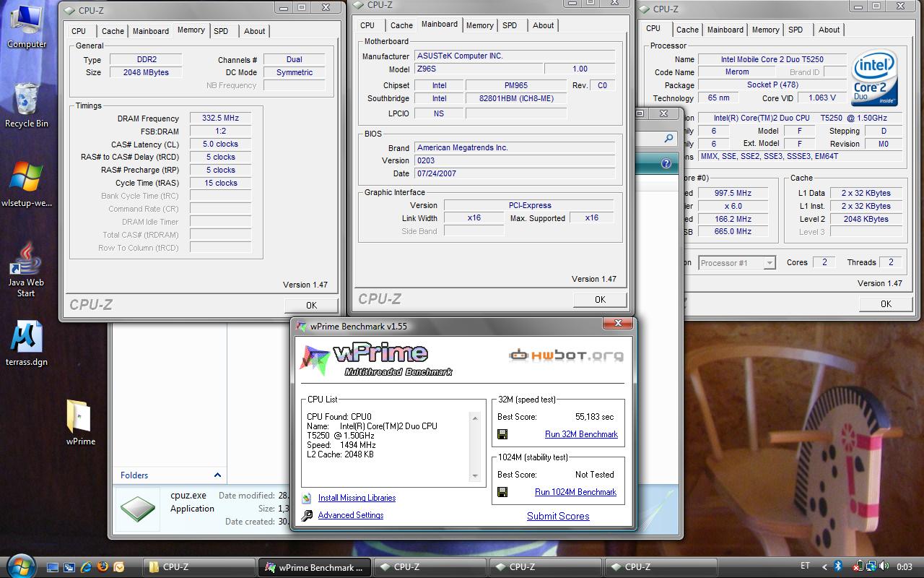Click the Core VID 1.063 V value

[x=822, y=98]
